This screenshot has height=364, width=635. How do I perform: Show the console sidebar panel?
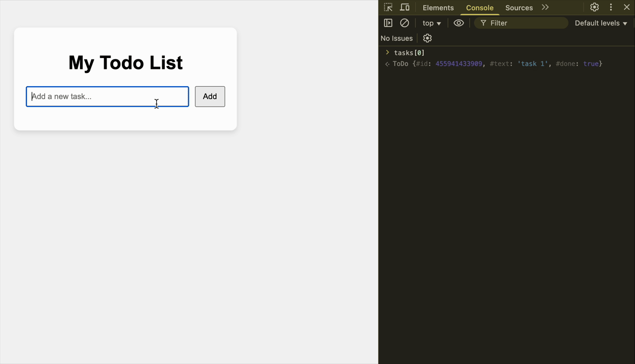point(388,23)
